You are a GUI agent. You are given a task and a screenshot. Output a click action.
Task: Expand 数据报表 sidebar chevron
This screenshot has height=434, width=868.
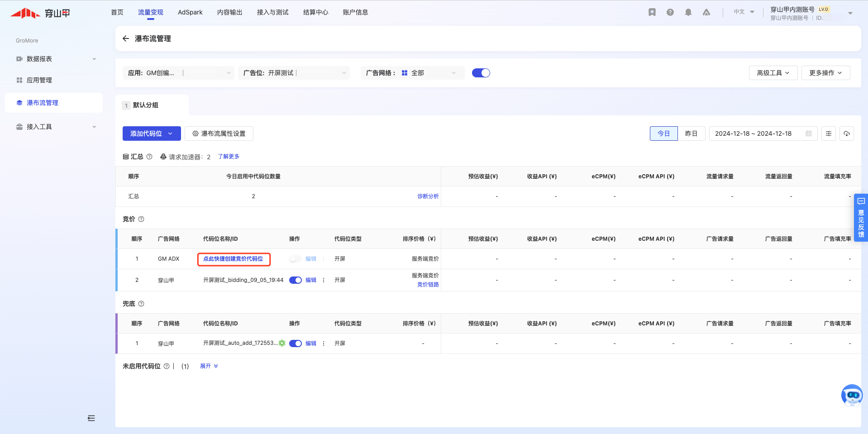coord(94,59)
